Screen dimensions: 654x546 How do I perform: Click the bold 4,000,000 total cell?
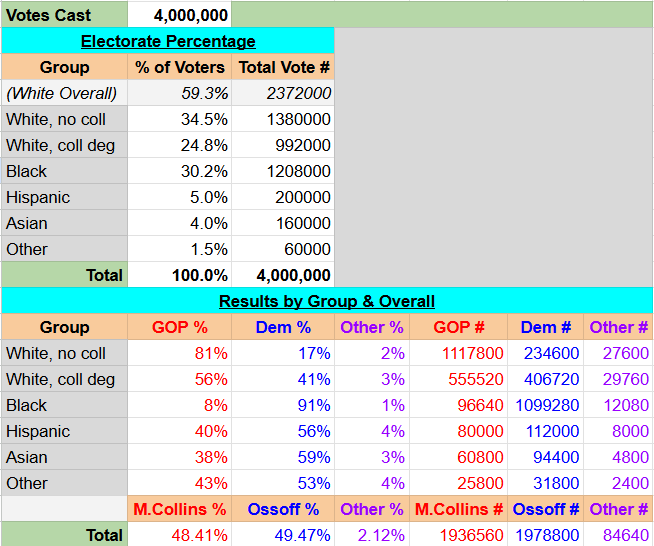283,275
